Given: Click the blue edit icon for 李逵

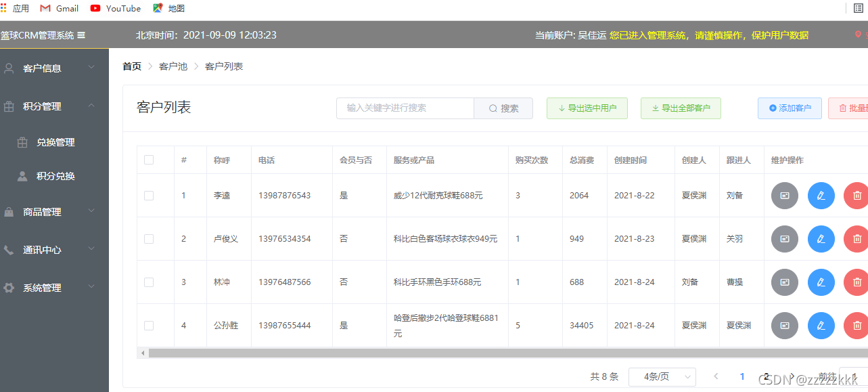Looking at the screenshot, I should pos(821,196).
